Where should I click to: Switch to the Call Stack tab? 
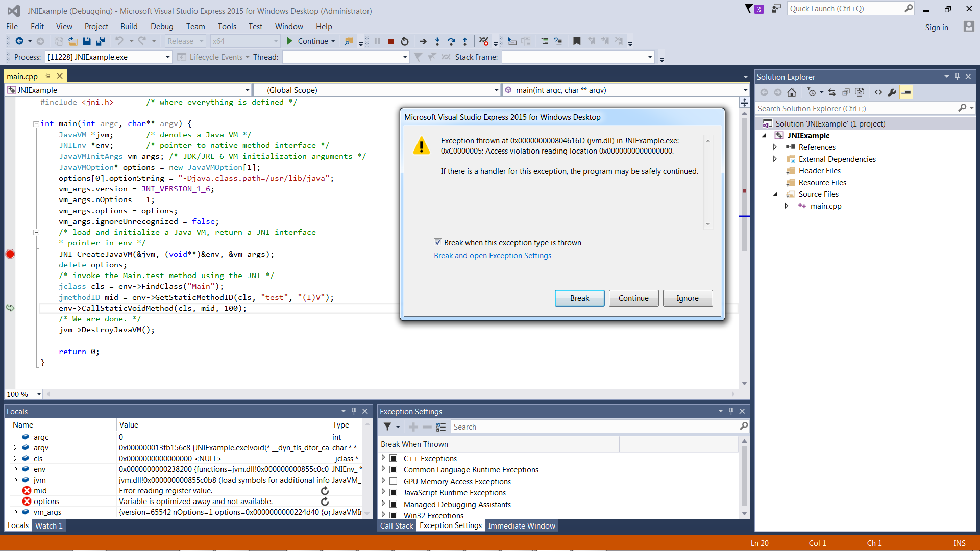(x=397, y=525)
